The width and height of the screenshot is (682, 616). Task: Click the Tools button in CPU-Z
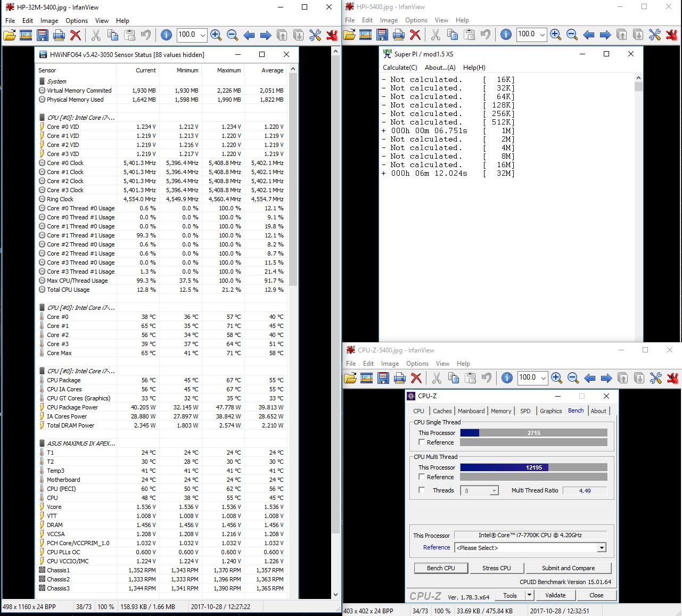[x=510, y=595]
